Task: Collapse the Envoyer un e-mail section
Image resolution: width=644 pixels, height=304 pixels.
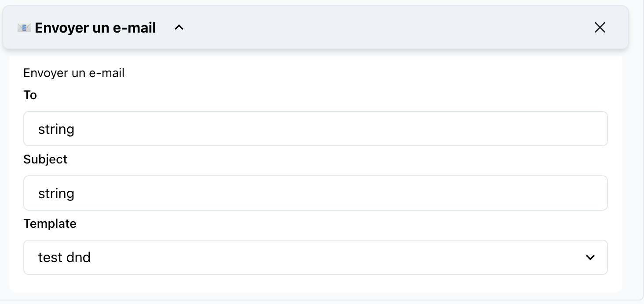Action: tap(179, 28)
